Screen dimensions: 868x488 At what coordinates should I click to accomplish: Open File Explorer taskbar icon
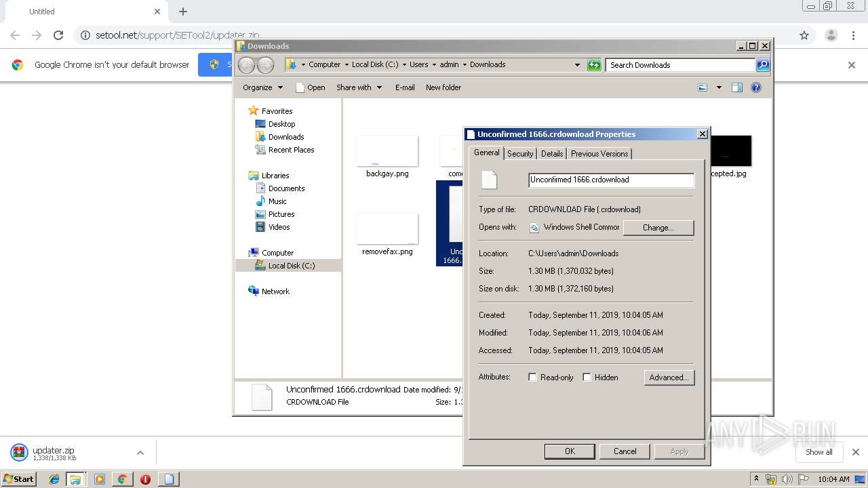click(75, 479)
